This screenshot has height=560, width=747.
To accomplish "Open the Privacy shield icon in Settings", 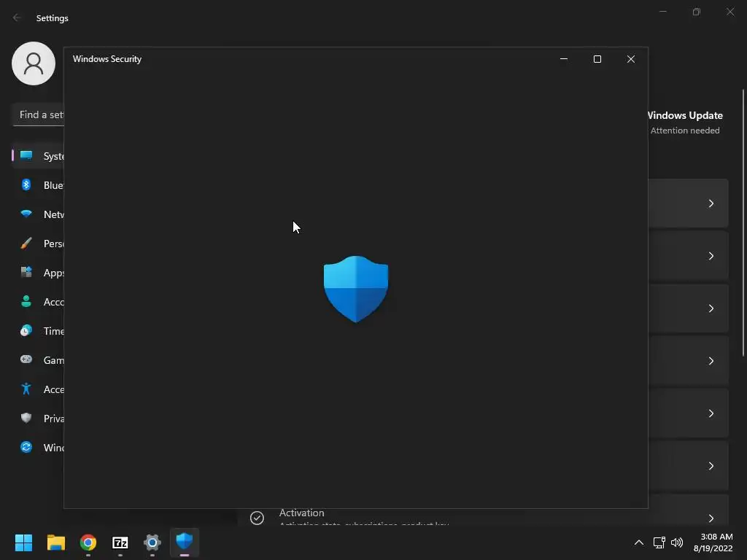I will 26,418.
